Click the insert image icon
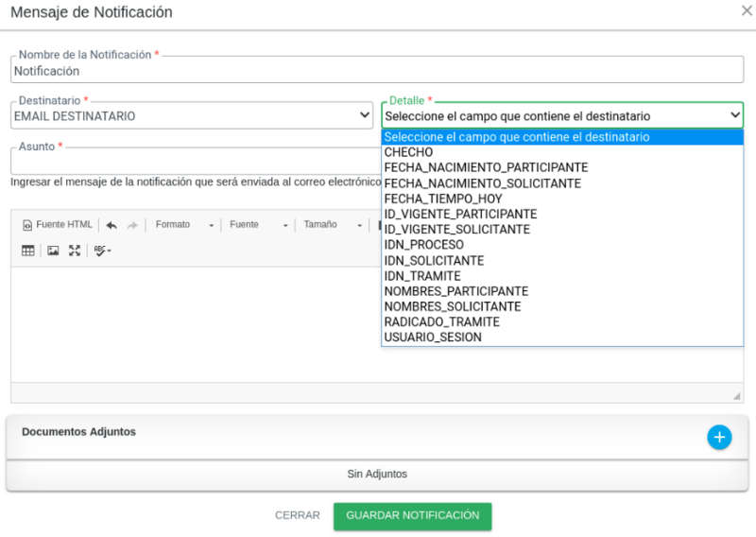Screen dimensions: 756x537 tap(53, 251)
